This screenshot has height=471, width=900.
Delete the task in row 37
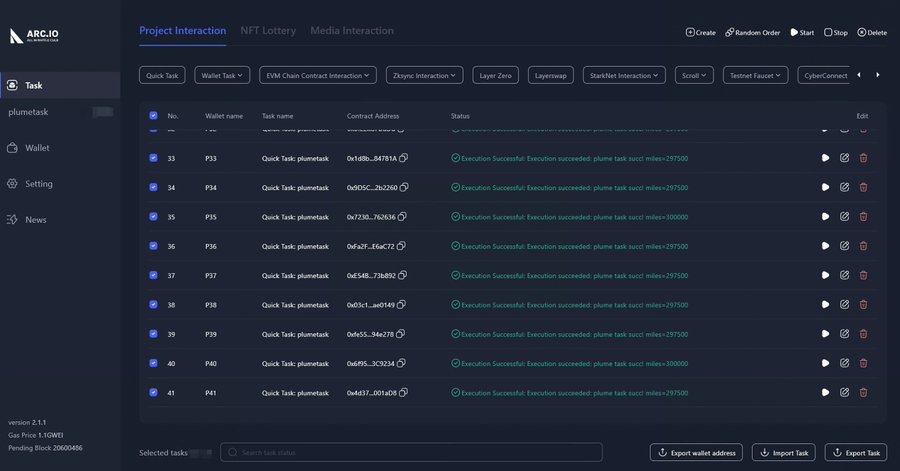pyautogui.click(x=864, y=275)
